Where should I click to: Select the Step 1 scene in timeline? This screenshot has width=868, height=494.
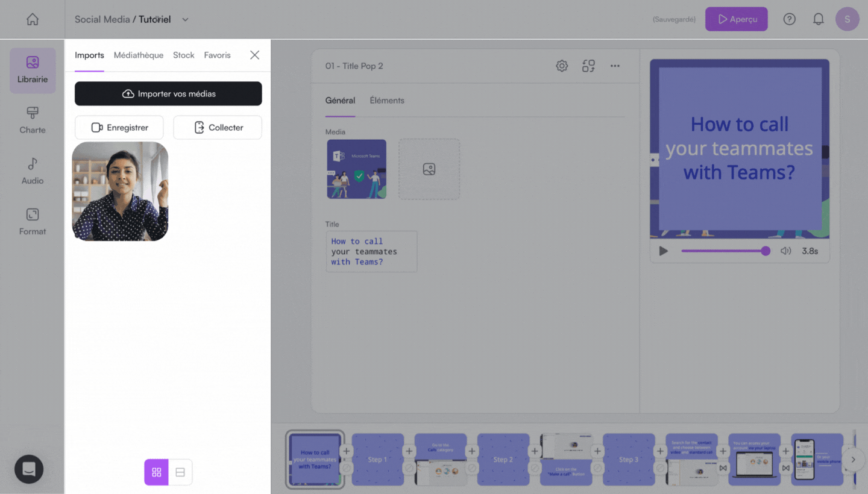tap(378, 459)
